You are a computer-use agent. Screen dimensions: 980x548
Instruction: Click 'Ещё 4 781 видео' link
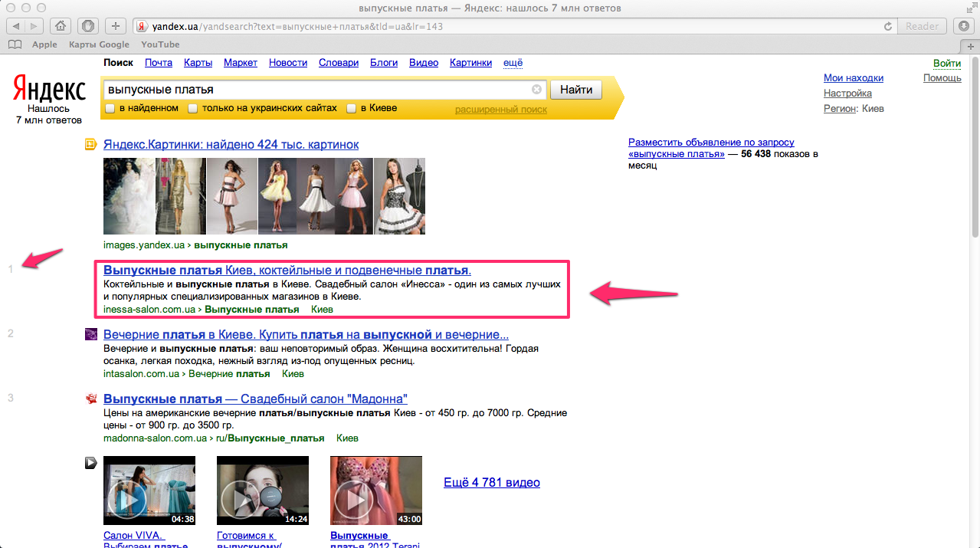pyautogui.click(x=492, y=483)
